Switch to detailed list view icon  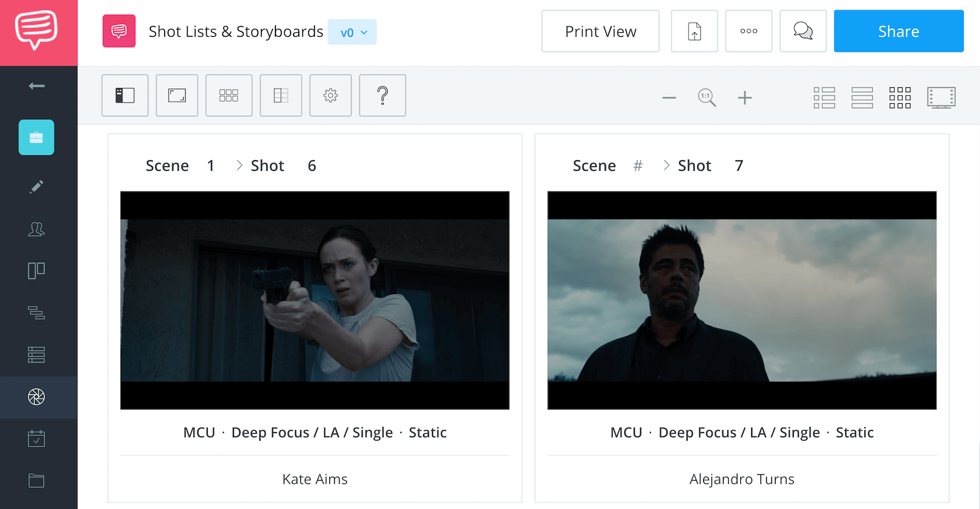tap(824, 97)
